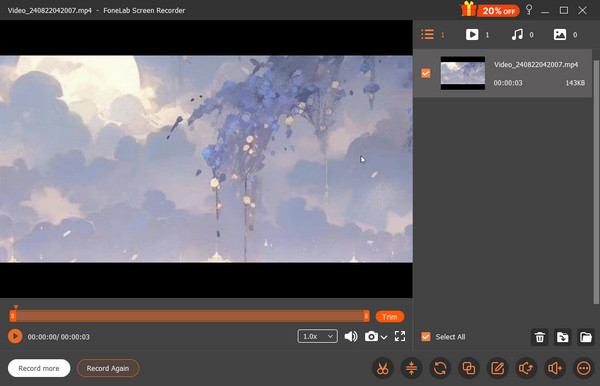Click Record more button
Screen dimensions: 600x386
coord(39,368)
